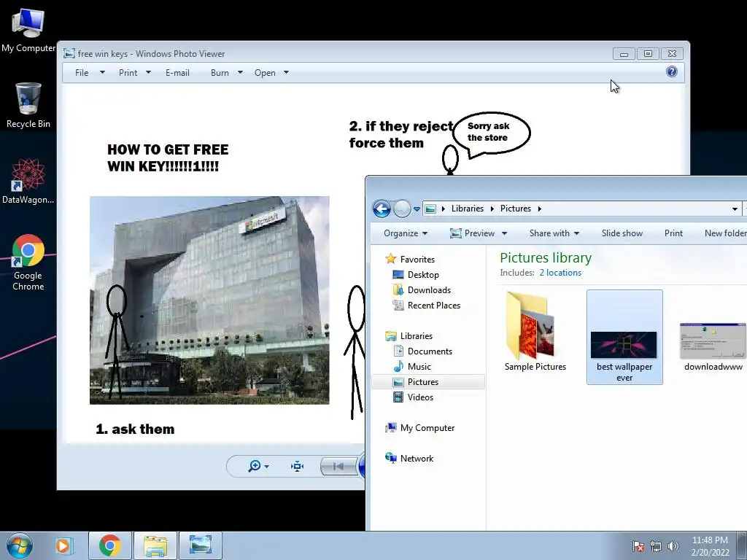Open the Recycle Bin desktop icon
Viewport: 747px width, 560px height.
click(28, 105)
